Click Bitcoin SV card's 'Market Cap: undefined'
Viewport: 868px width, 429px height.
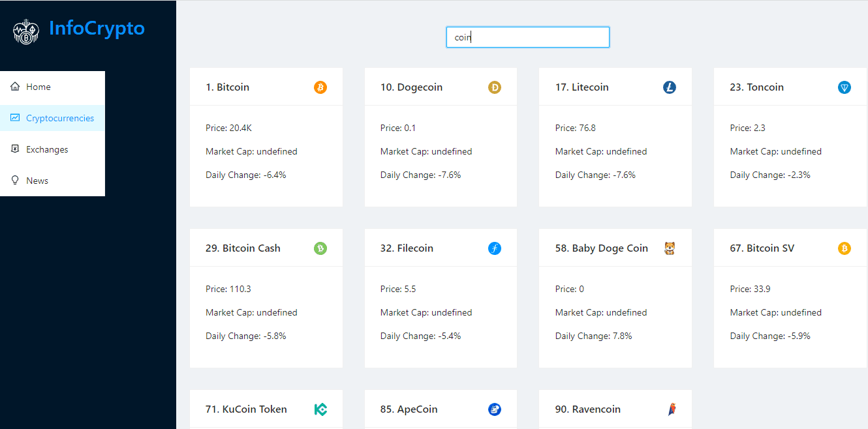tap(775, 312)
